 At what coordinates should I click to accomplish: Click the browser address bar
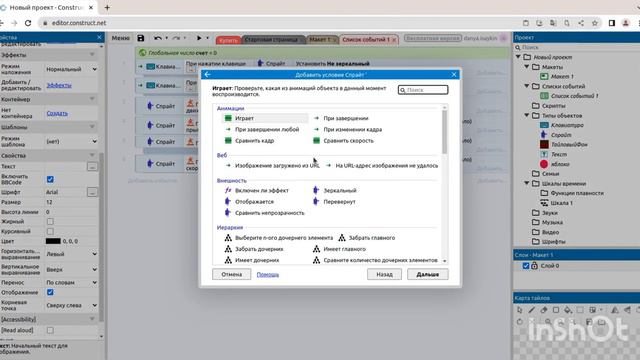click(x=278, y=23)
